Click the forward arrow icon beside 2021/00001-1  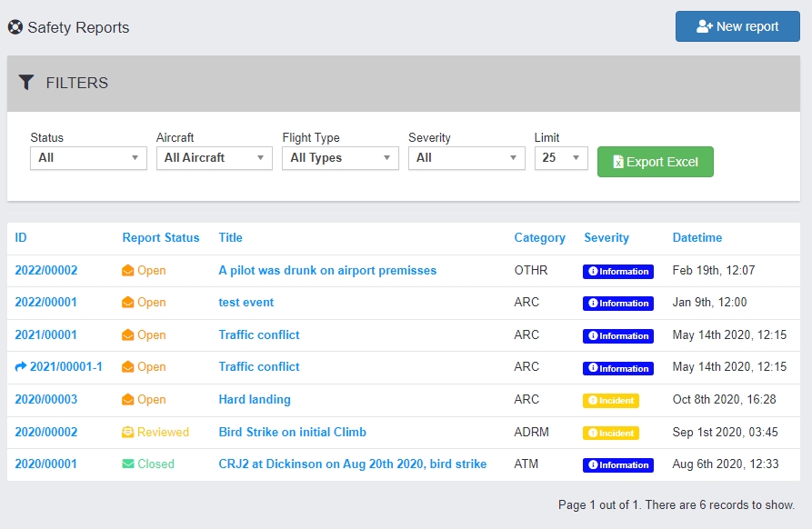(21, 367)
